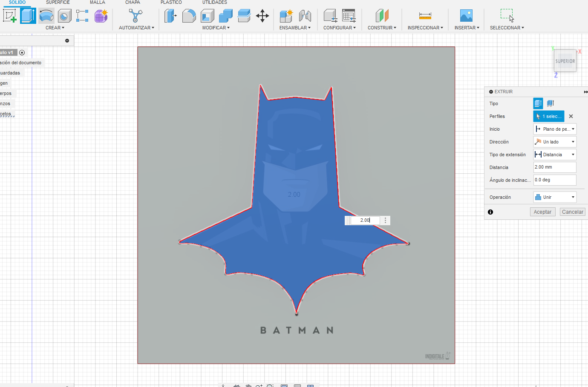Collapse the Extruir dialog with the minus icon
Image resolution: width=588 pixels, height=387 pixels.
(491, 92)
